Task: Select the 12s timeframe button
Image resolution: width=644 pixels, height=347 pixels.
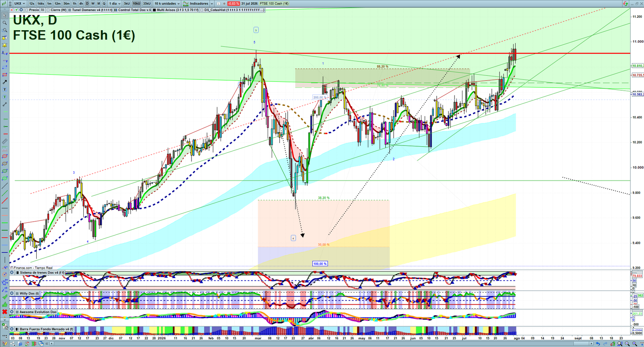Action: tap(31, 4)
